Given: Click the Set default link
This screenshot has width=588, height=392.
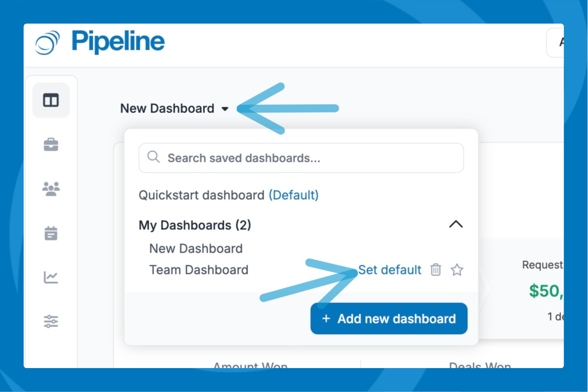Looking at the screenshot, I should [x=390, y=270].
